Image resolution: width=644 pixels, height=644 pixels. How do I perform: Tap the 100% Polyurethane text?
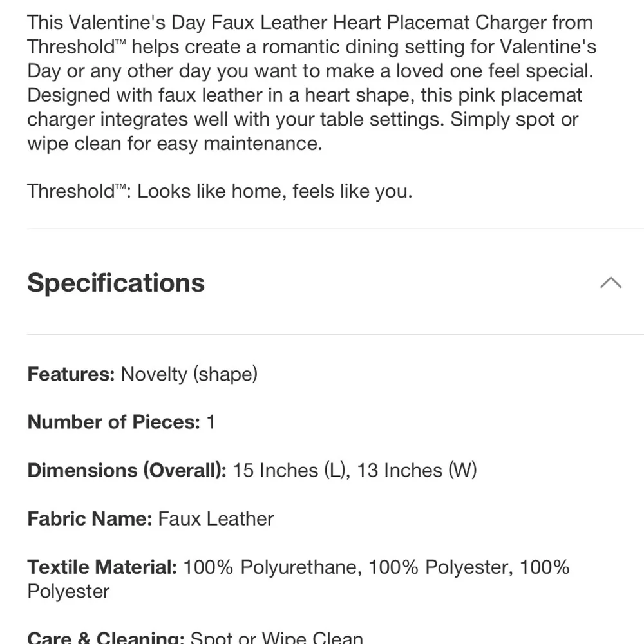tap(272, 567)
